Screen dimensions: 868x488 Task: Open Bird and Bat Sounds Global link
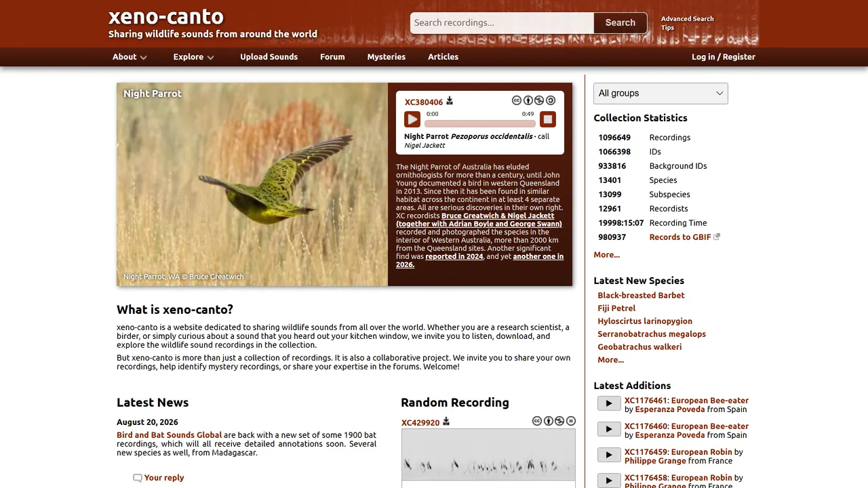click(x=169, y=435)
